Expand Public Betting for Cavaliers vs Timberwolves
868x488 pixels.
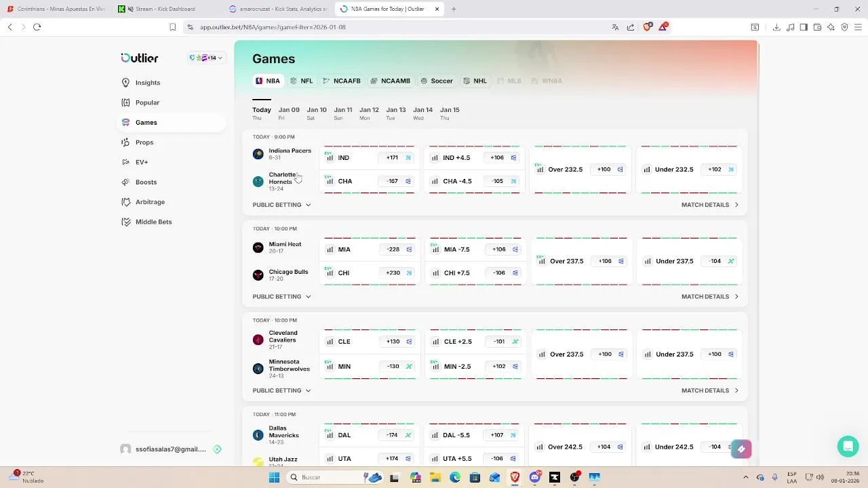(281, 390)
